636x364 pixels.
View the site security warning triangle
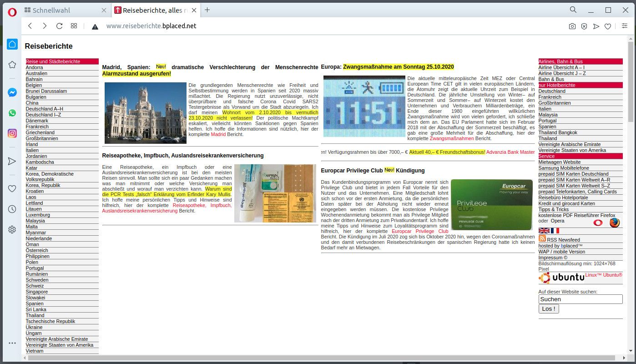point(95,26)
